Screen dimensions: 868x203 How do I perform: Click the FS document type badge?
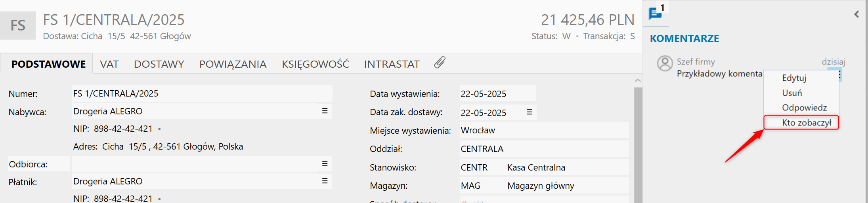pos(18,25)
